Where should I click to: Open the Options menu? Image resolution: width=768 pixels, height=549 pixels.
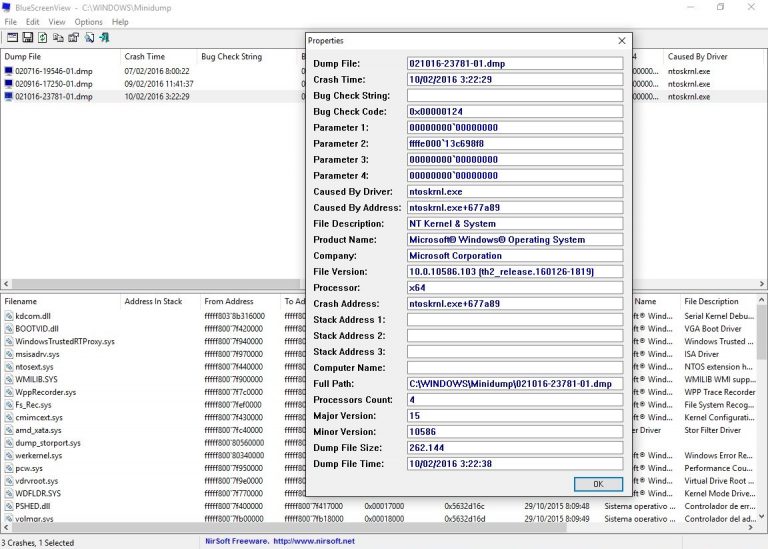coord(89,22)
